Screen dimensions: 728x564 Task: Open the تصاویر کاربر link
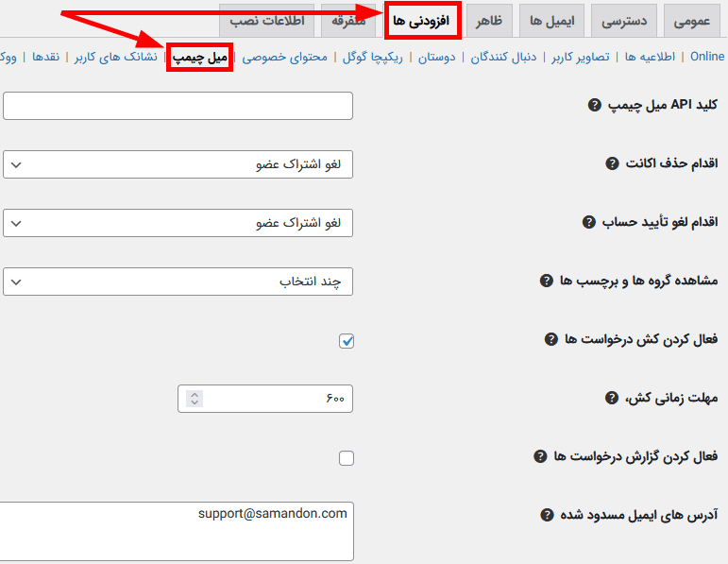coord(581,57)
